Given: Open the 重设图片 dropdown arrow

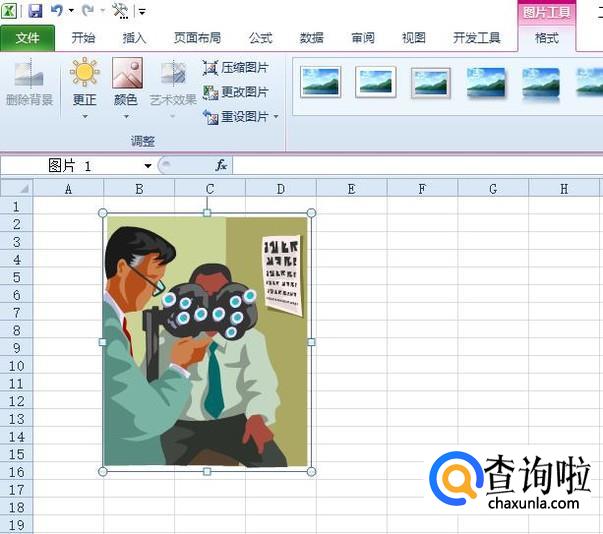Looking at the screenshot, I should (x=276, y=116).
